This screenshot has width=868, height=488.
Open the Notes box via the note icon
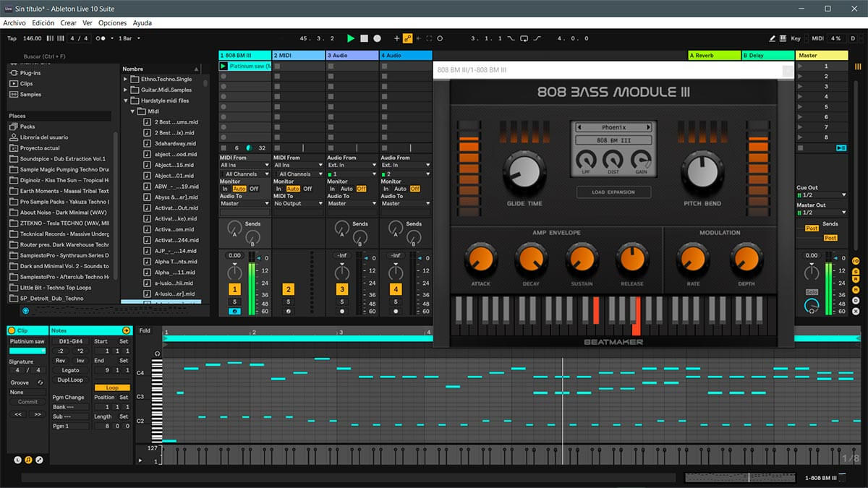coord(27,459)
